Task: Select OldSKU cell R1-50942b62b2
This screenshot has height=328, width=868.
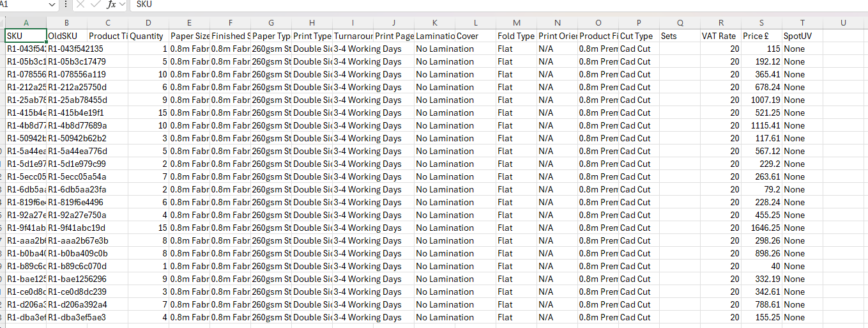Action: pos(66,138)
